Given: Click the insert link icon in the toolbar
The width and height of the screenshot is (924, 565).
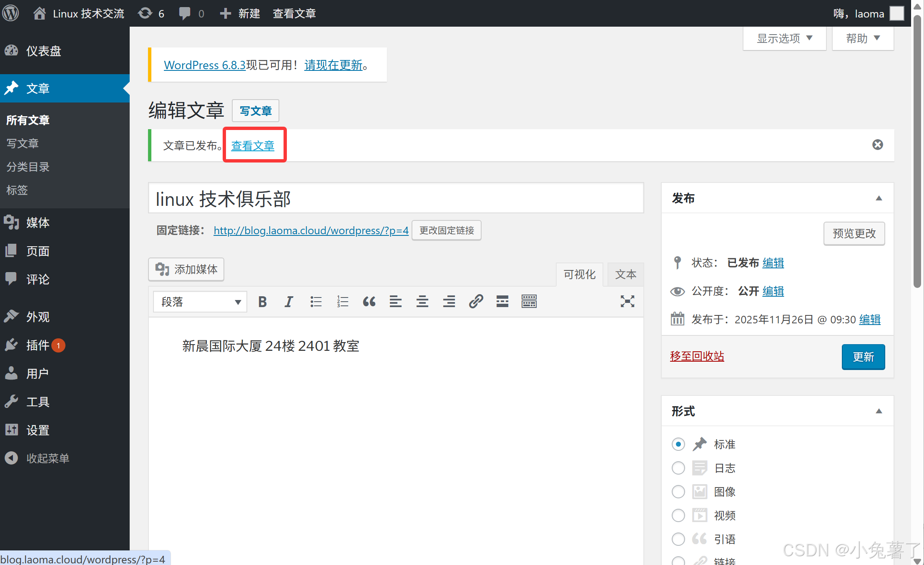Looking at the screenshot, I should (x=476, y=302).
